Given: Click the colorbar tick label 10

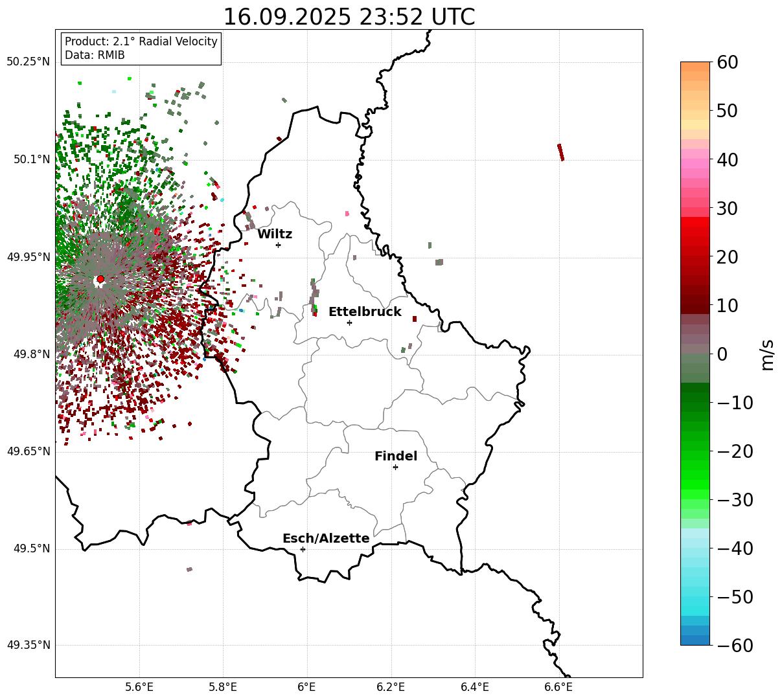Looking at the screenshot, I should (728, 305).
